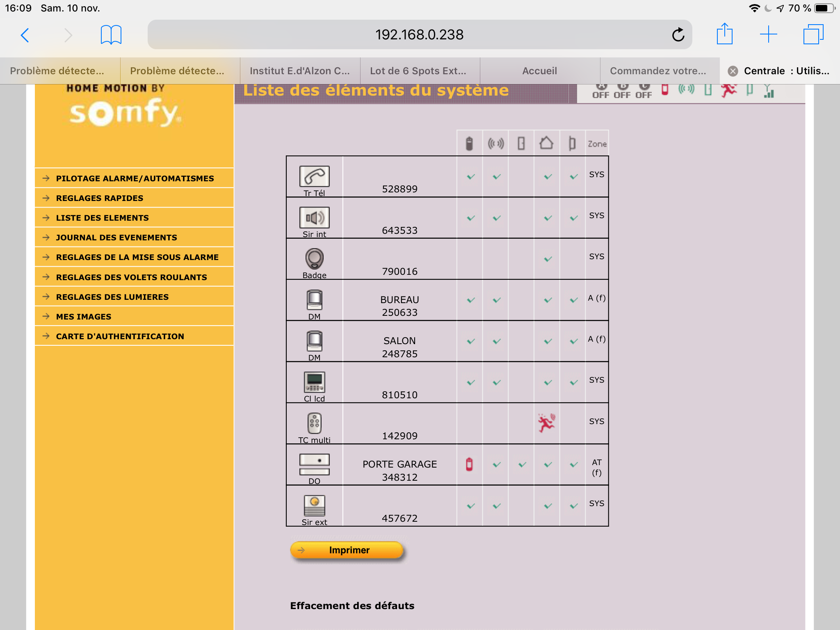Click the Badge element icon
The width and height of the screenshot is (840, 630).
(314, 258)
